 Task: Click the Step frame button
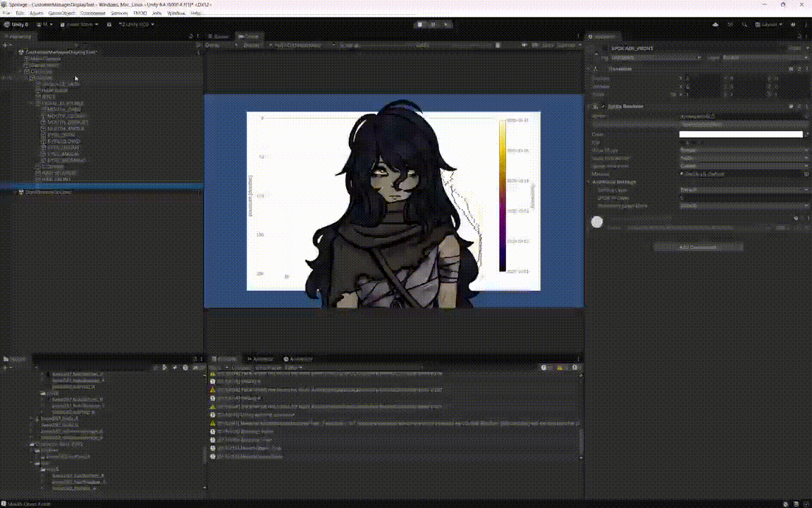point(445,25)
